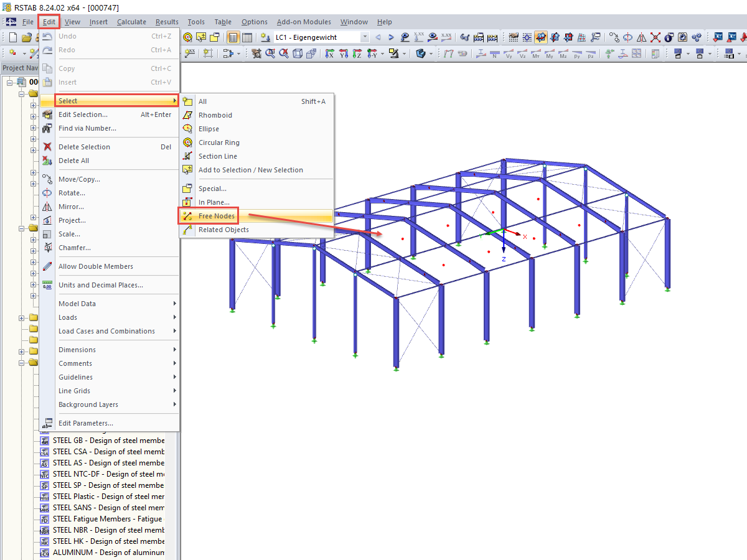This screenshot has height=560, width=747.
Task: Click the Ellipse selection icon in submenu
Action: coord(187,129)
